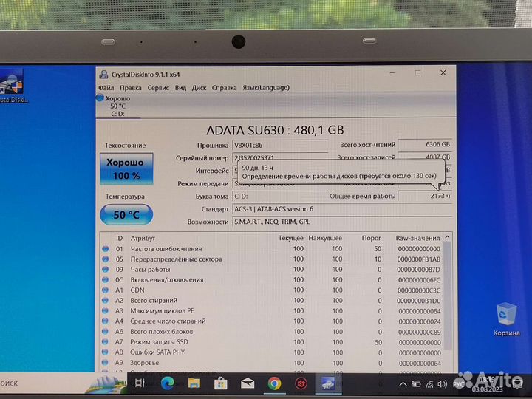Screen dimensions: 532x399
Task: Click the Всего хост-чтений value 6306 GB
Action: [x=425, y=145]
